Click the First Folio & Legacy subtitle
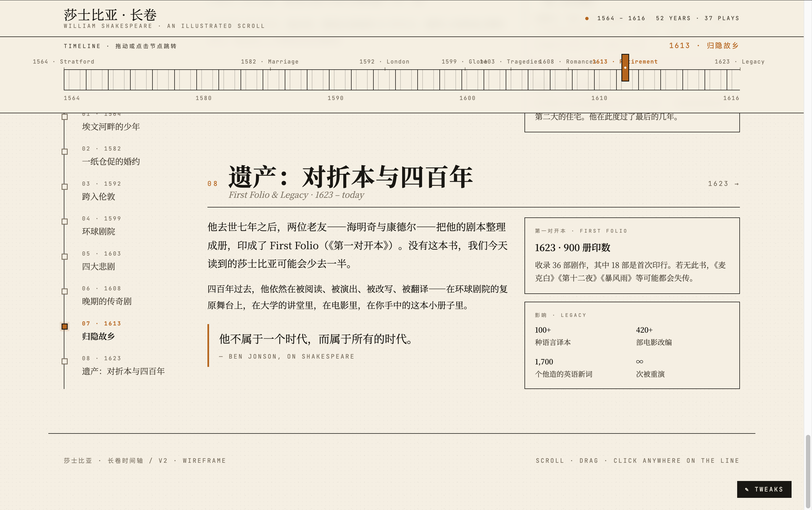This screenshot has width=812, height=510. (x=296, y=195)
